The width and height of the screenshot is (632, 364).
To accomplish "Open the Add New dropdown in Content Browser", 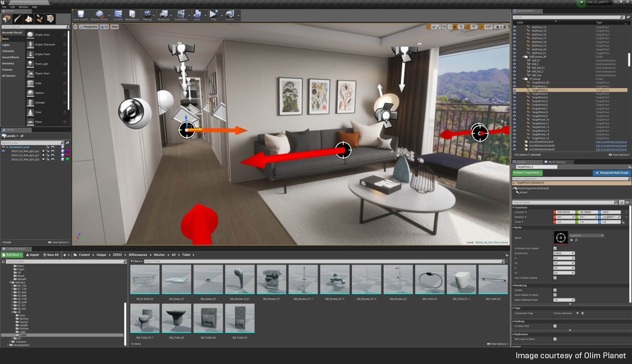I will [x=12, y=255].
